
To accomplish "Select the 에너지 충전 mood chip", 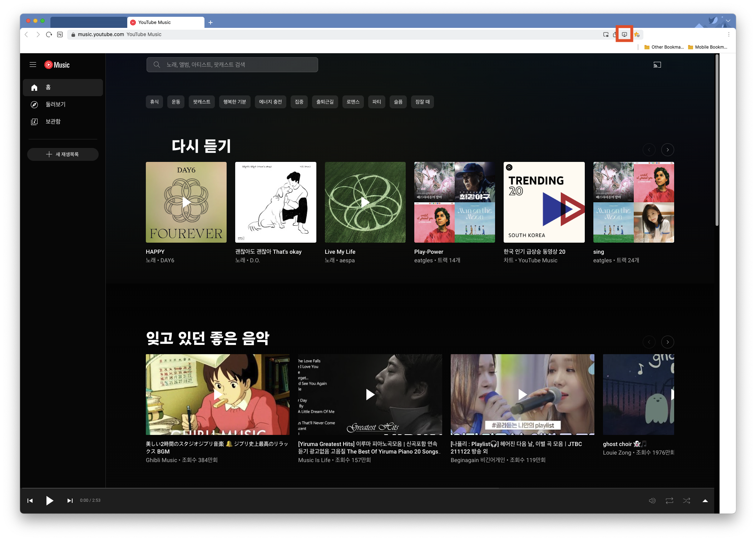I will tap(270, 102).
